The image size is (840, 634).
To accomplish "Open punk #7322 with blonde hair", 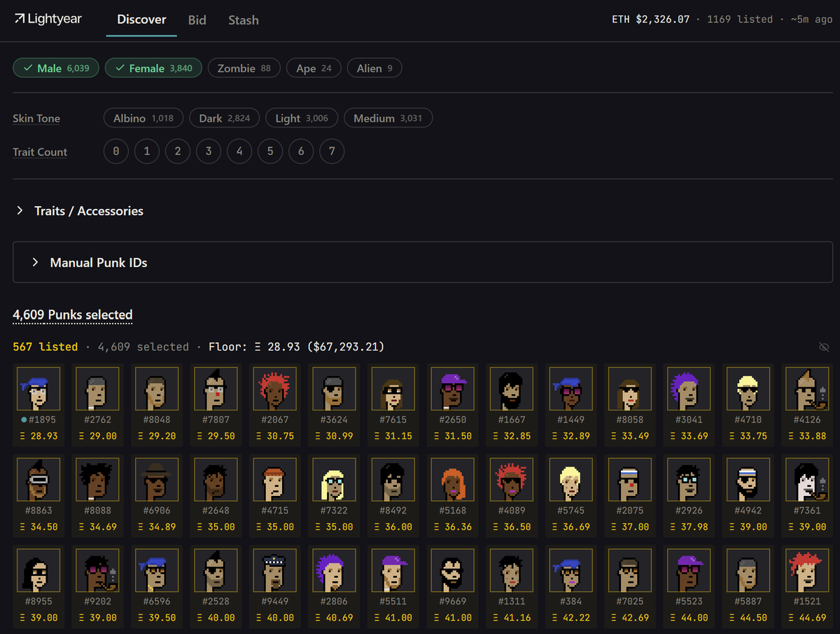I will pos(334,479).
